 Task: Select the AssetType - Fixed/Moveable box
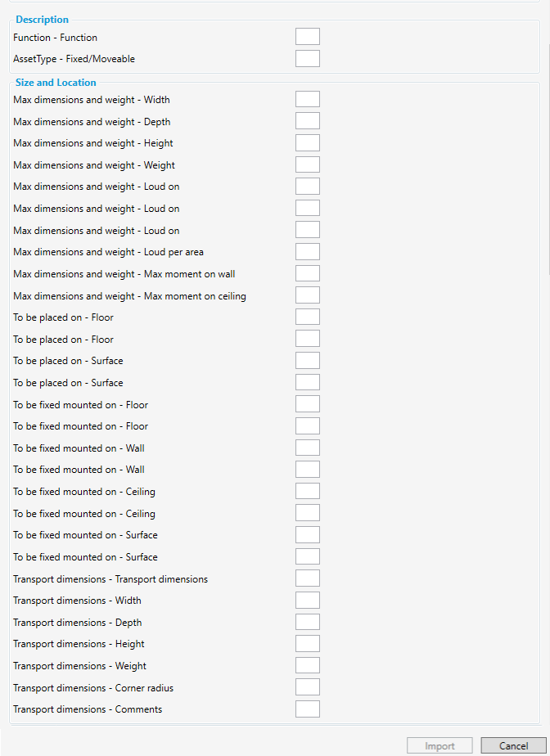(308, 59)
